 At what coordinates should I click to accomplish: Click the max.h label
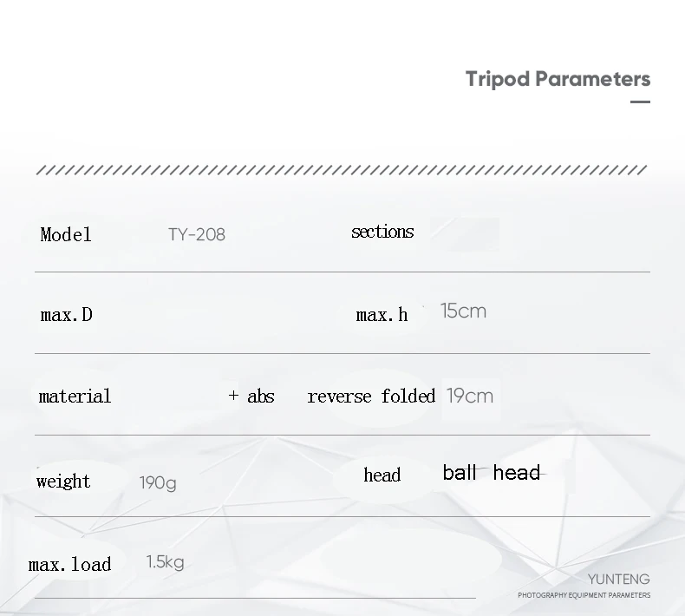click(x=382, y=315)
